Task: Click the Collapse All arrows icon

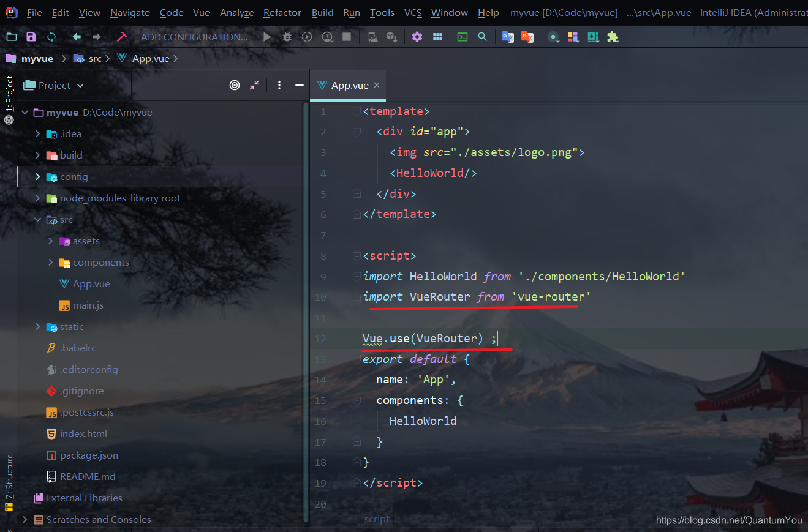Action: point(254,85)
